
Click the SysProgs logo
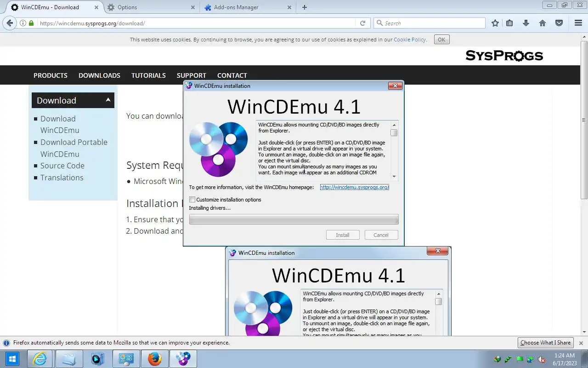click(x=504, y=56)
